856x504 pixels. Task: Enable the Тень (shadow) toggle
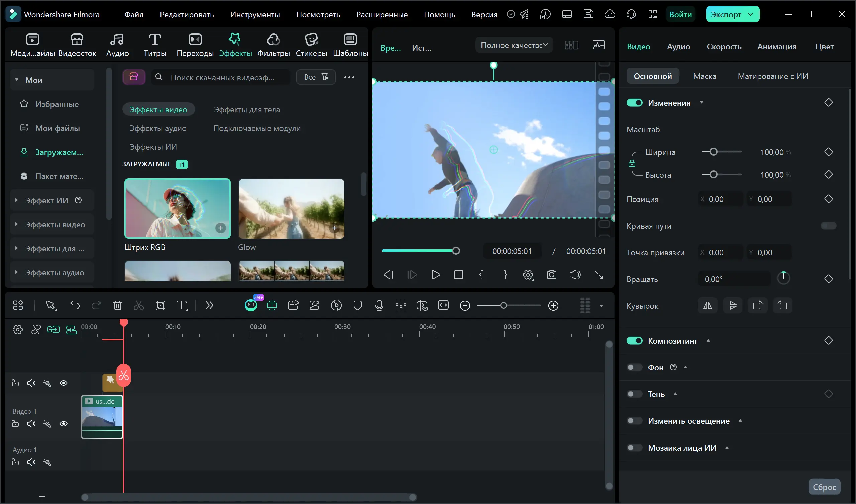(x=634, y=394)
